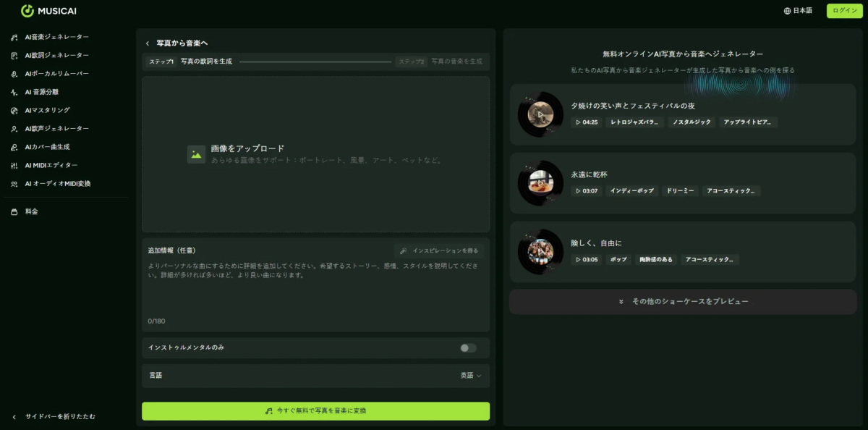Enable the インストゥルメンタルのみ switch
868x430 pixels.
[467, 348]
